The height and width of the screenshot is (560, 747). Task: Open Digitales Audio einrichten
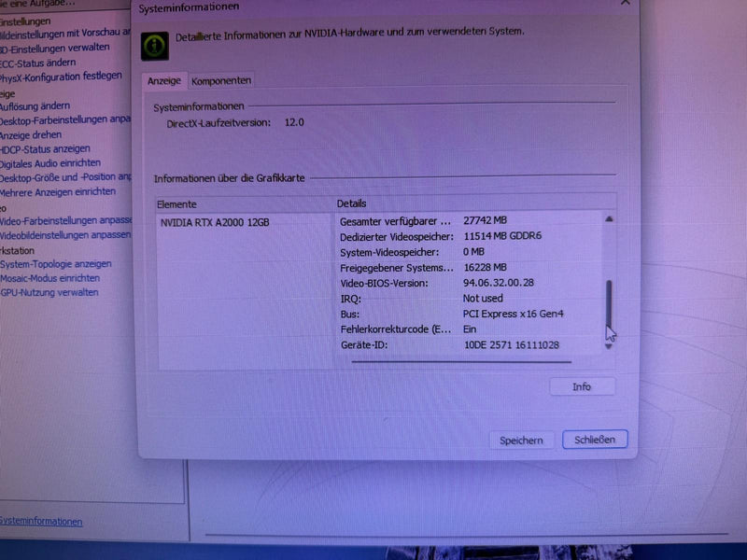tap(50, 163)
